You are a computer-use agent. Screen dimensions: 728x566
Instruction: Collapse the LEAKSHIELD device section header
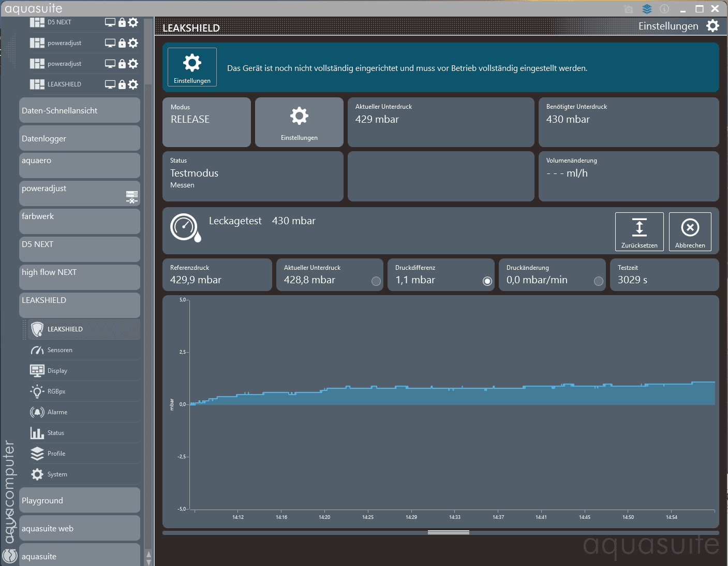(x=80, y=305)
